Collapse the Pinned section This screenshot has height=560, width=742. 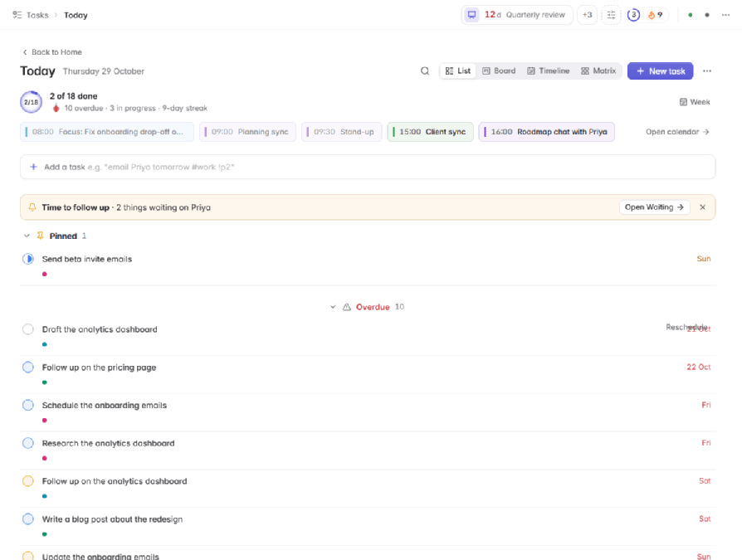pos(27,236)
